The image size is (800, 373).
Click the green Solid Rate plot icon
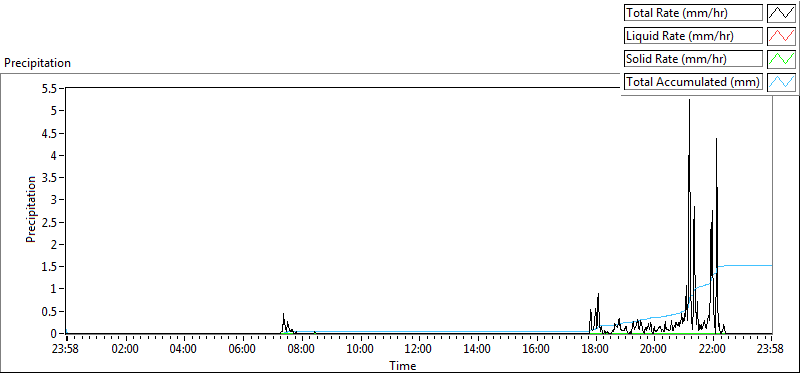(x=781, y=59)
